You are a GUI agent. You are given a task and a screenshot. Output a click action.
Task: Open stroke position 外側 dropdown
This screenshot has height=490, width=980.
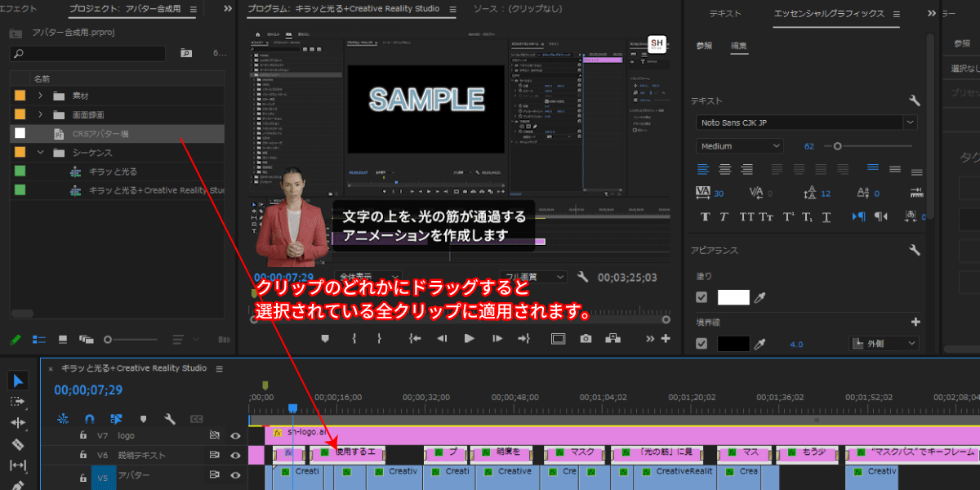tap(884, 344)
